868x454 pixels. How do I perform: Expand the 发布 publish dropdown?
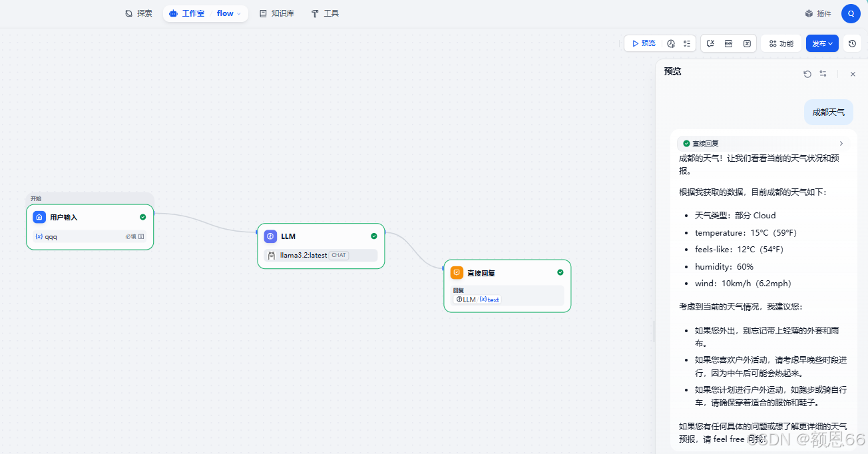(822, 43)
